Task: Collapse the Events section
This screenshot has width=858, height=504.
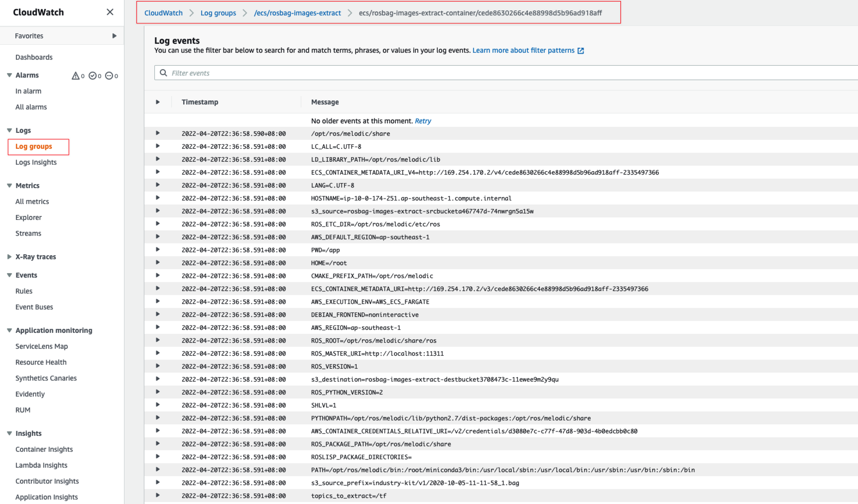Action: [x=9, y=275]
